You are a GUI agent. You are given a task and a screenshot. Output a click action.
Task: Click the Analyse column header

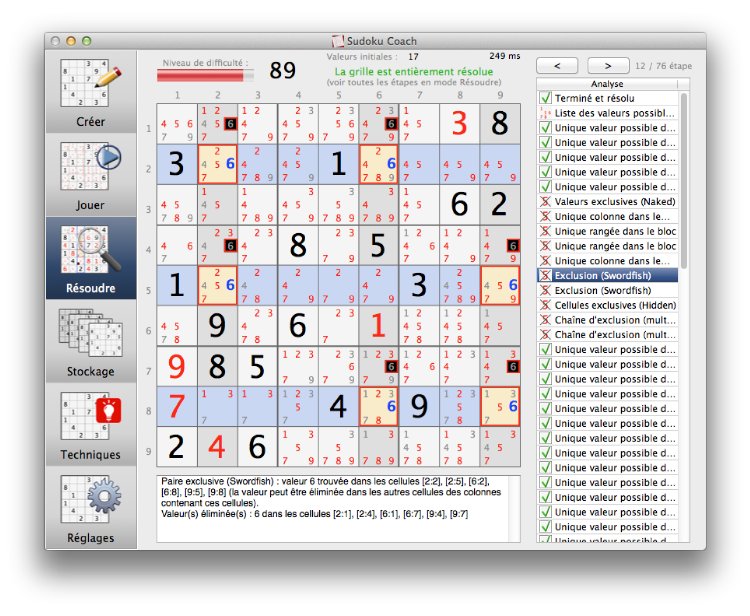[x=607, y=84]
